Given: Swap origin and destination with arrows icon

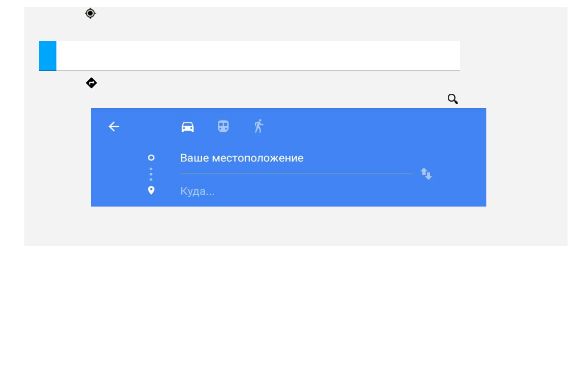Looking at the screenshot, I should 426,174.
